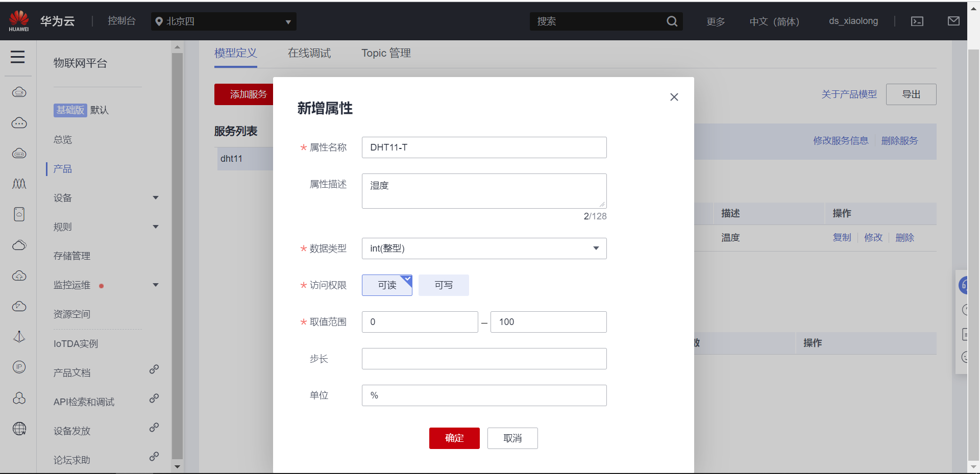Click the sailboat-shaped icon in sidebar

(19, 337)
